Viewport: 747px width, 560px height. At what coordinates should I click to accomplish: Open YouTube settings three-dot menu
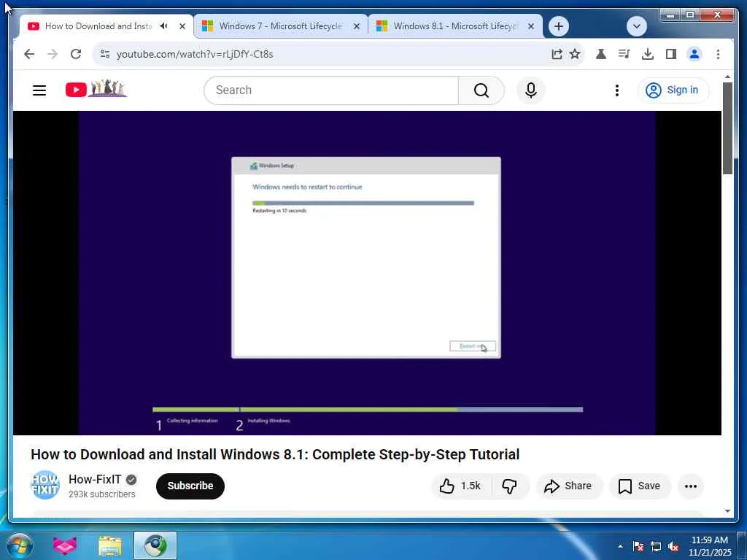pos(617,90)
